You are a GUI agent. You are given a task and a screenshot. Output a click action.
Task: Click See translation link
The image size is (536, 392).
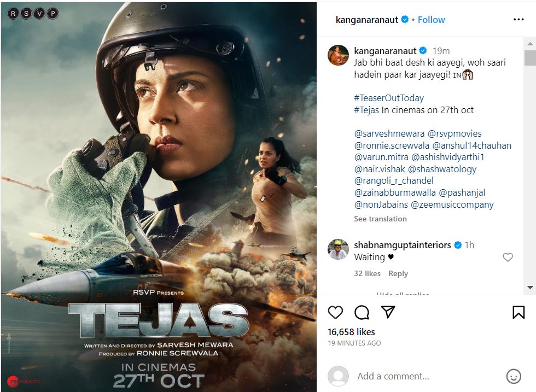[380, 219]
